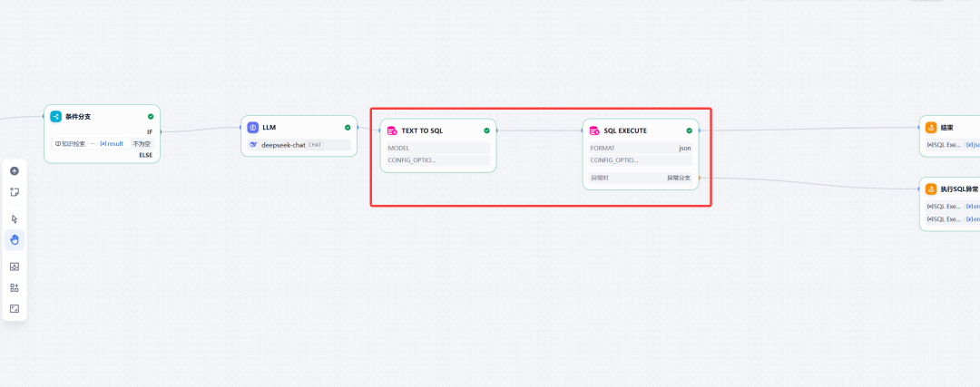This screenshot has height=387, width=980.
Task: Click the purple LLM node icon
Action: coord(253,128)
